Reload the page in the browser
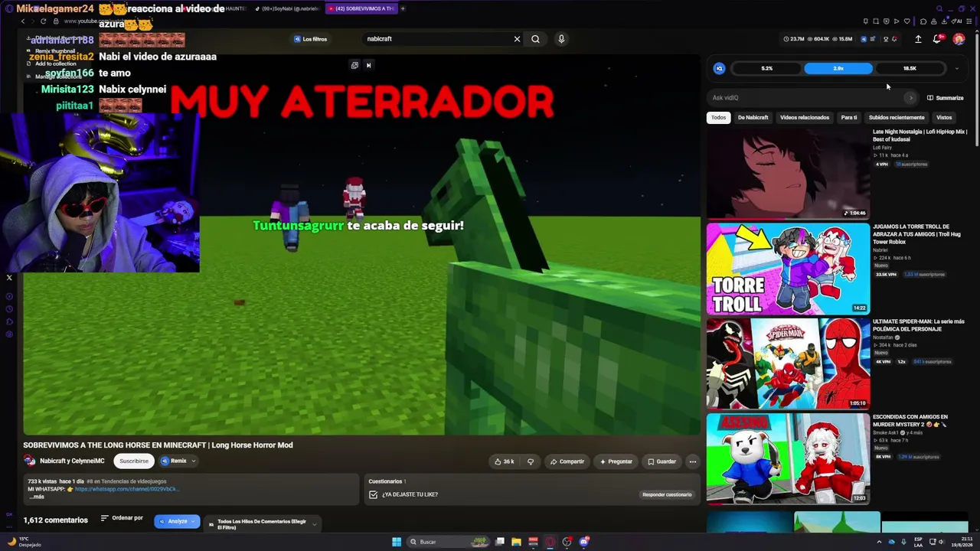This screenshot has width=980, height=551. 43,21
